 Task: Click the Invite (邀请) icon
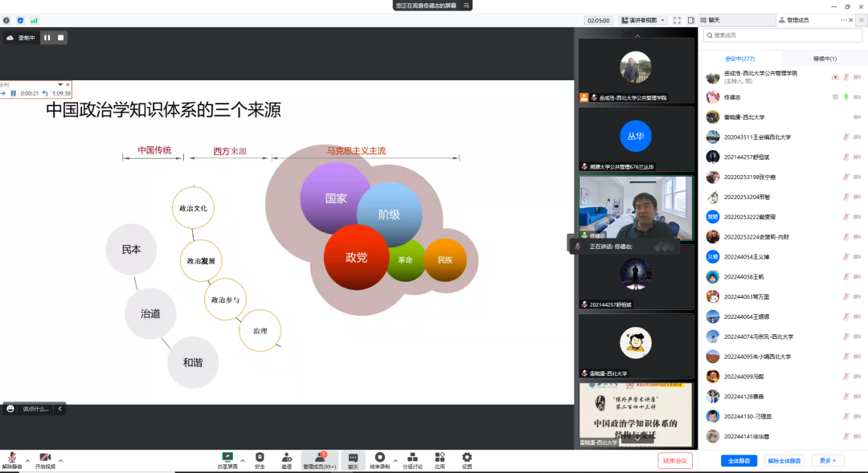tap(286, 458)
